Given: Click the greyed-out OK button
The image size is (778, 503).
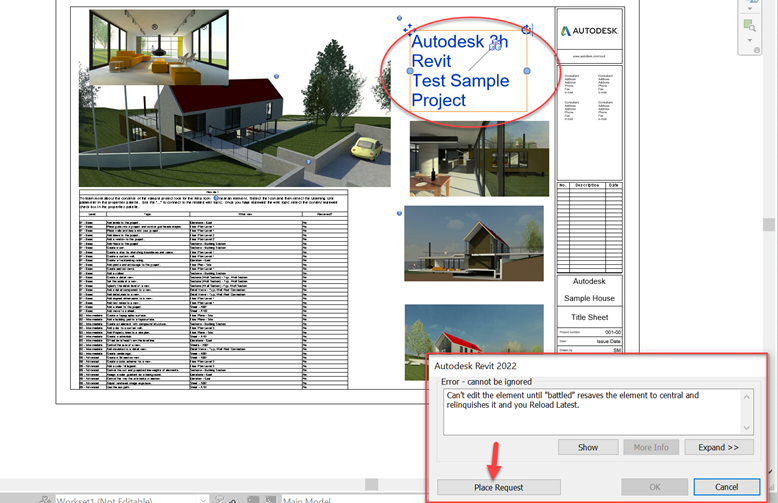Looking at the screenshot, I should pyautogui.click(x=654, y=487).
